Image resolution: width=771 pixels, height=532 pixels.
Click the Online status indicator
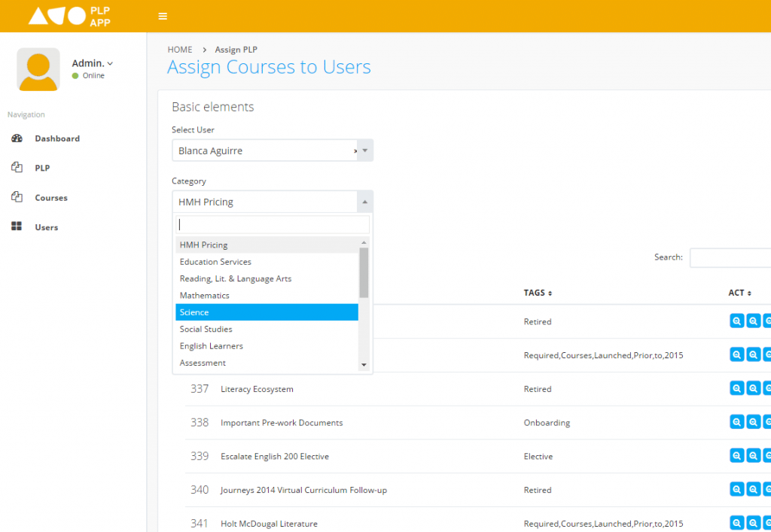tap(89, 76)
